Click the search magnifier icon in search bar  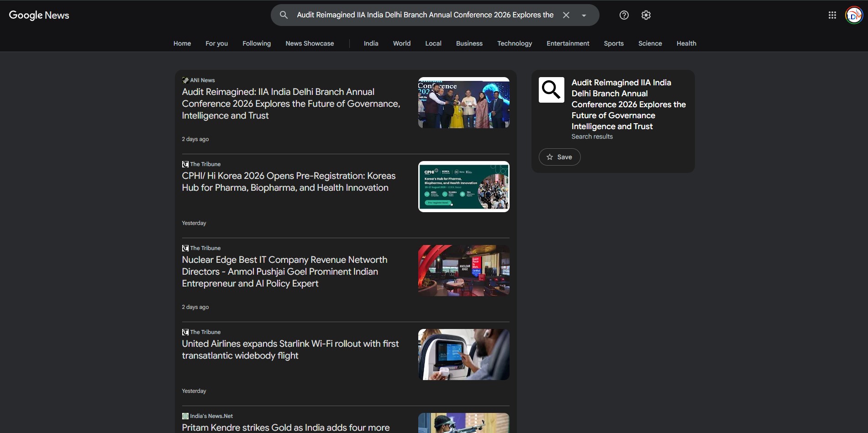pos(284,15)
